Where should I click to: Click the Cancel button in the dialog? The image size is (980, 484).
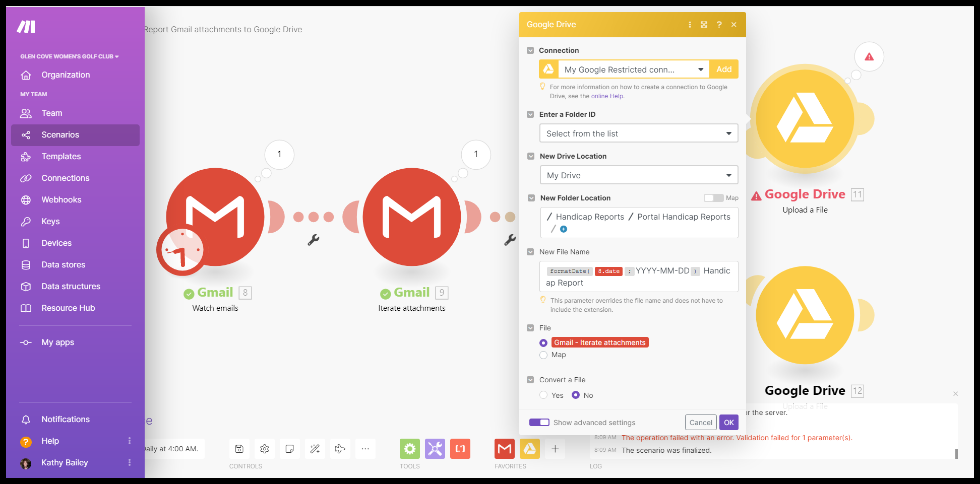pyautogui.click(x=701, y=423)
